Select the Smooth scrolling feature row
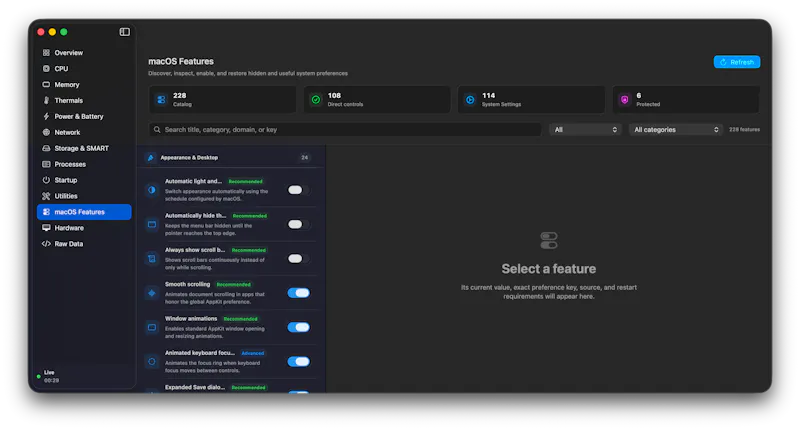The height and width of the screenshot is (430, 800). tap(231, 293)
